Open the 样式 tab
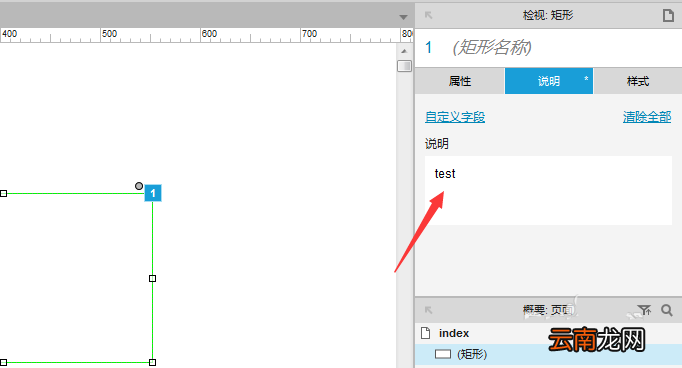Screen dimensions: 682x368 point(638,81)
